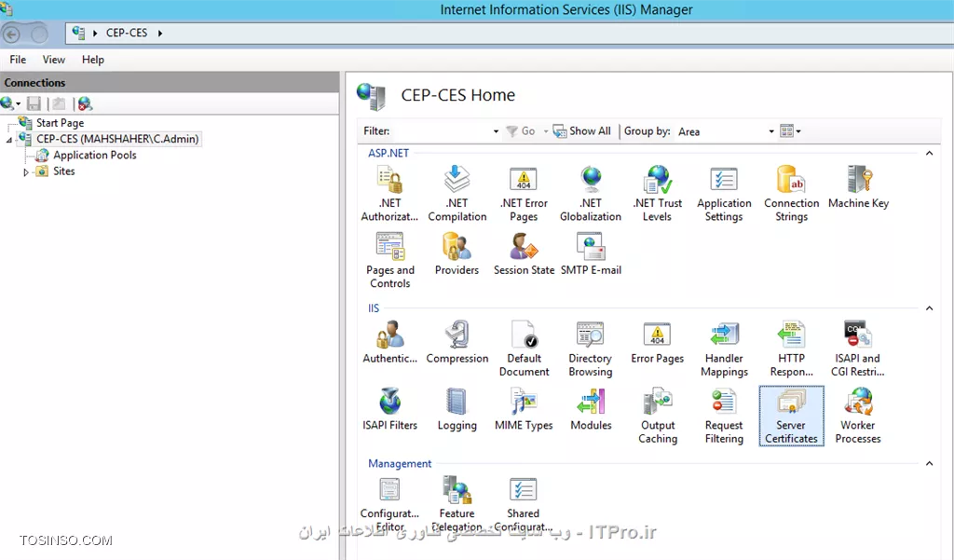Open Authentication feature in IIS section
The image size is (954, 560).
click(390, 343)
